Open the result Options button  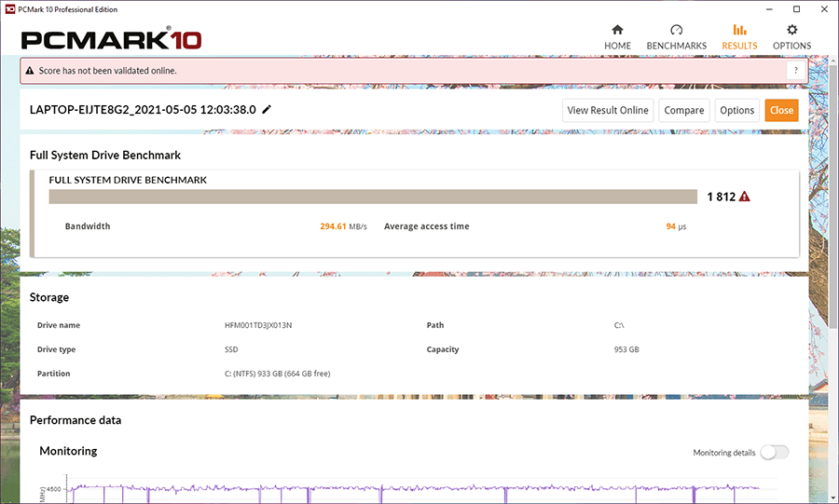point(736,110)
